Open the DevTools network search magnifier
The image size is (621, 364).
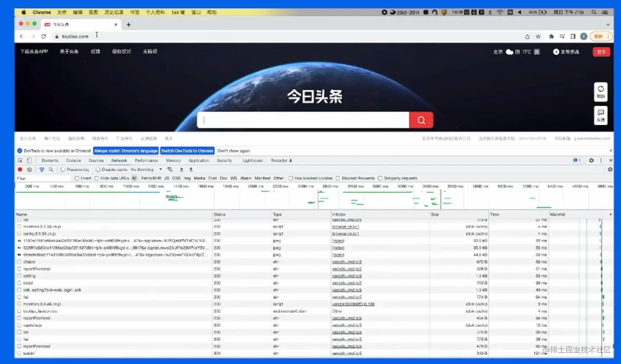[x=51, y=170]
